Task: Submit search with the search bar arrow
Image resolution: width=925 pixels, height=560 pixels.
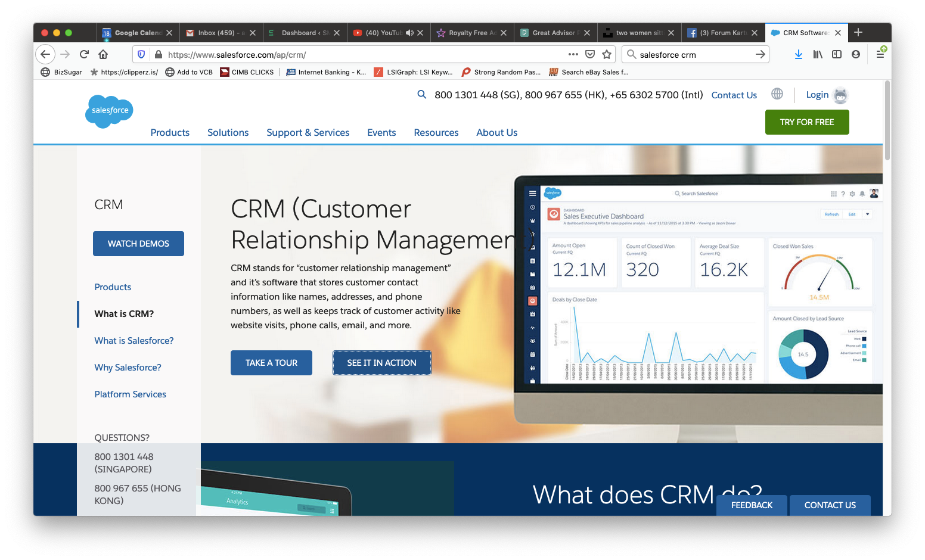Action: pyautogui.click(x=760, y=54)
